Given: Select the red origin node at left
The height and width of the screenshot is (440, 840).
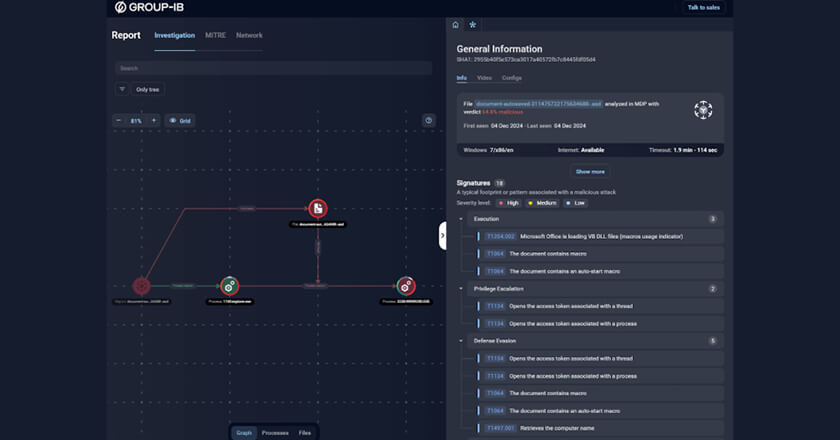Looking at the screenshot, I should pyautogui.click(x=141, y=286).
